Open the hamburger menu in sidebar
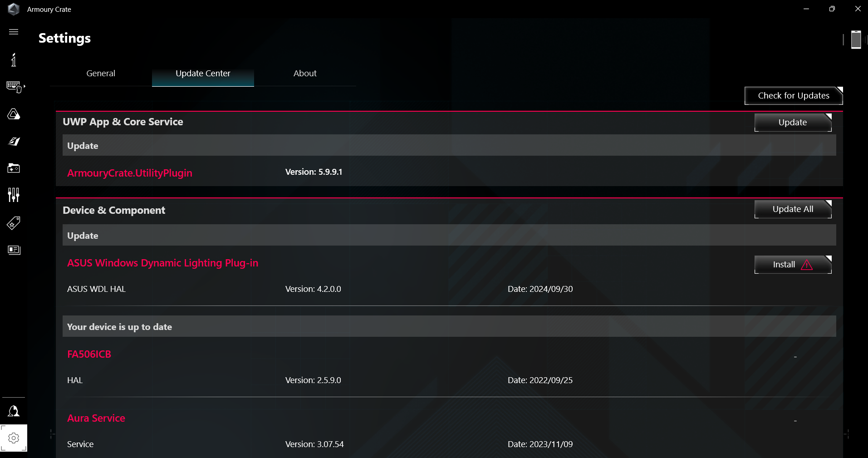 tap(14, 32)
